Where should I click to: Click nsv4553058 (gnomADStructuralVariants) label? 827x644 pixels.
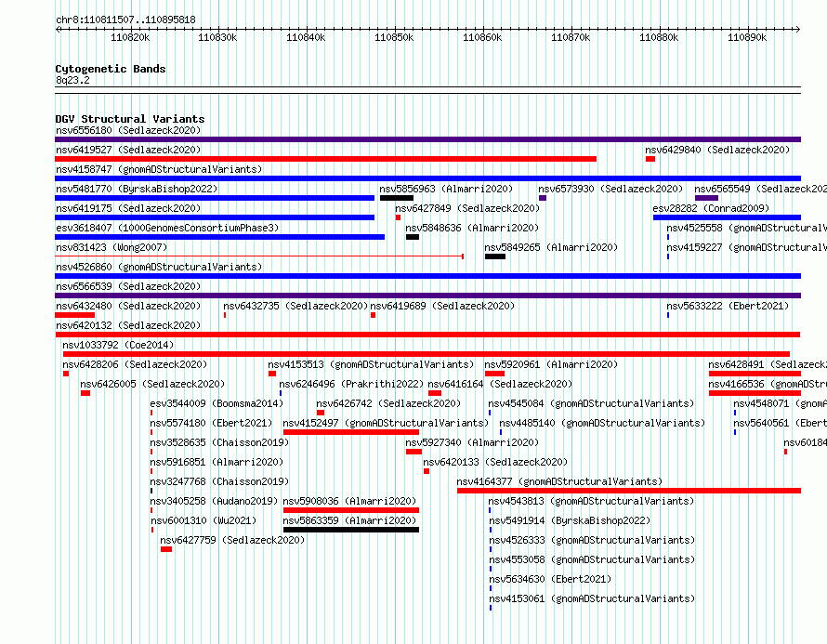point(592,559)
